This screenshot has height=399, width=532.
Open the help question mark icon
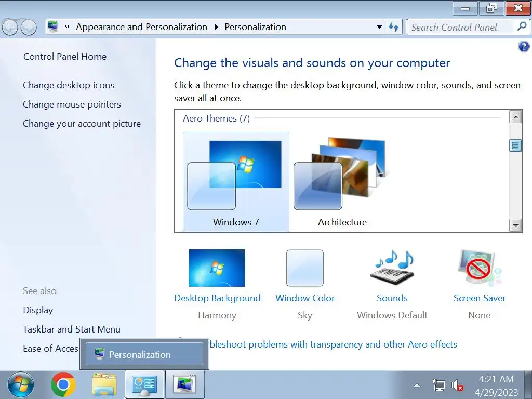524,46
